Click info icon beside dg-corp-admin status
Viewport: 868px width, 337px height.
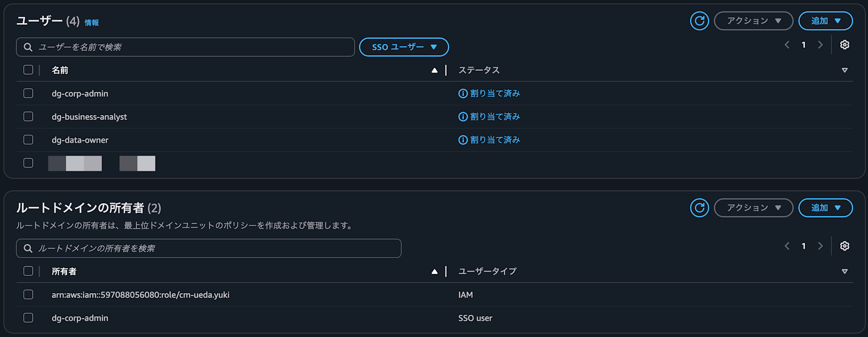click(463, 93)
